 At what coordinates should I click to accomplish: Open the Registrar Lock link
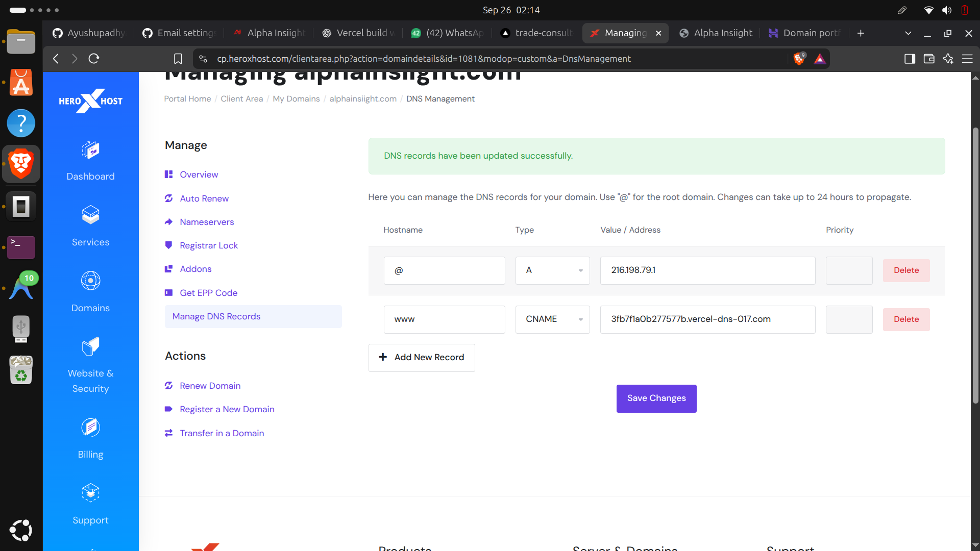[209, 245]
